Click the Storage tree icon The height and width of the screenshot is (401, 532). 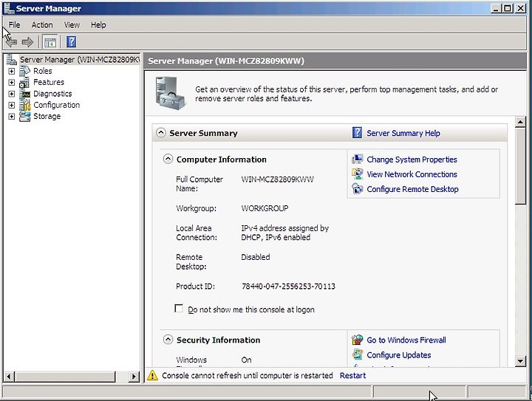tap(25, 116)
